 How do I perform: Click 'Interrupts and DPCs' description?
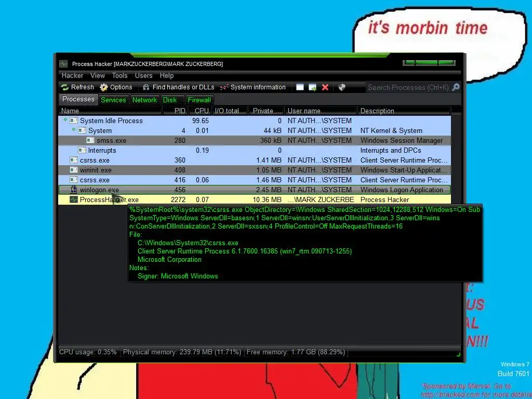click(x=391, y=150)
